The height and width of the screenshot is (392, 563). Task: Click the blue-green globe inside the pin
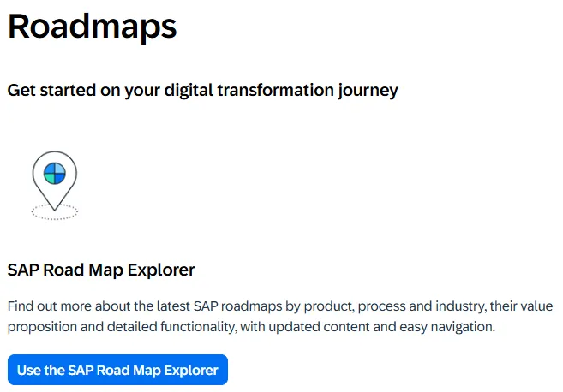pyautogui.click(x=54, y=172)
